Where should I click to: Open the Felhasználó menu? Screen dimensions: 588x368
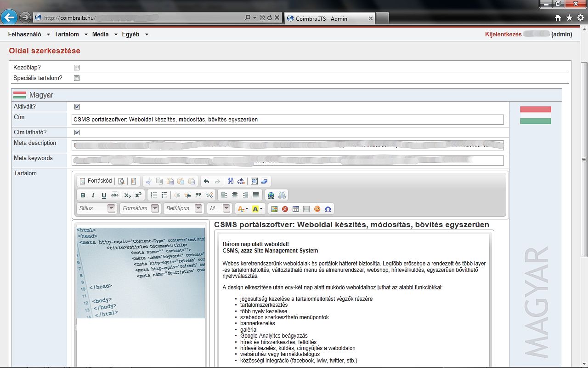tap(28, 34)
